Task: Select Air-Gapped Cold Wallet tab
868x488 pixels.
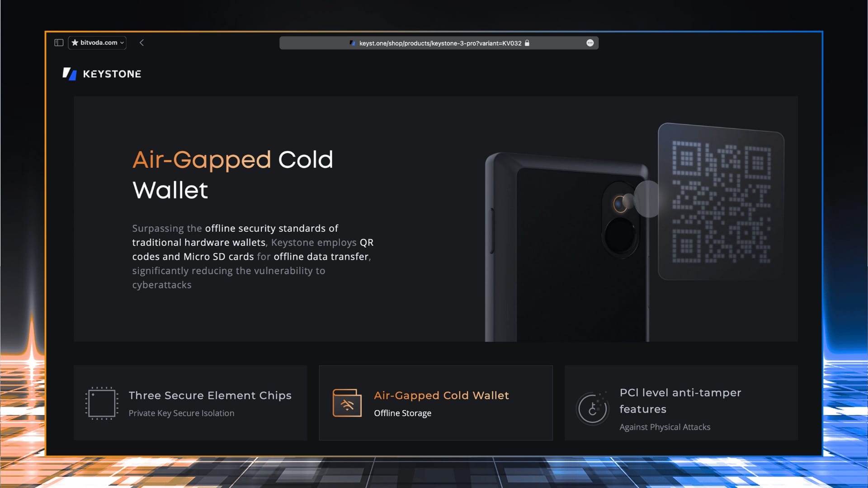Action: 436,403
